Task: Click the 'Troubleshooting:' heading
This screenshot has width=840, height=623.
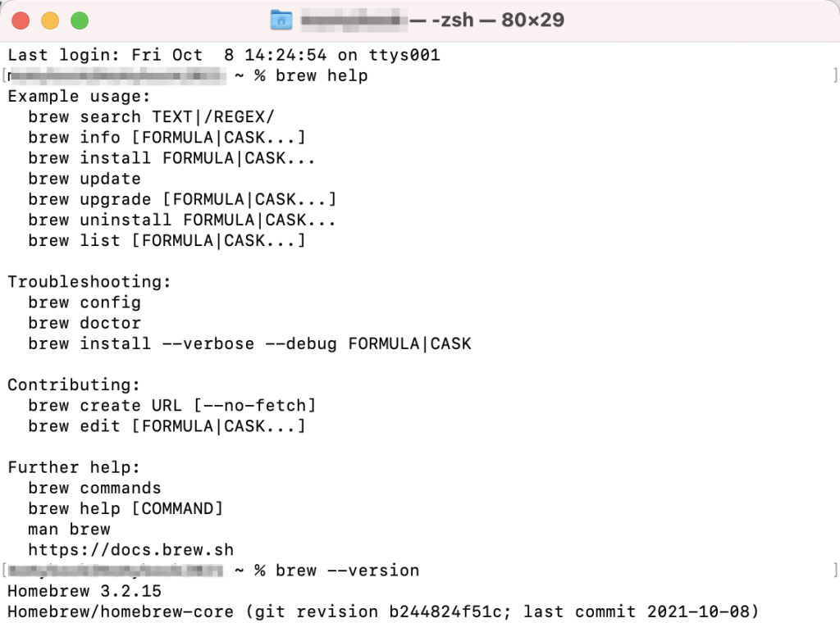Action: tap(89, 282)
